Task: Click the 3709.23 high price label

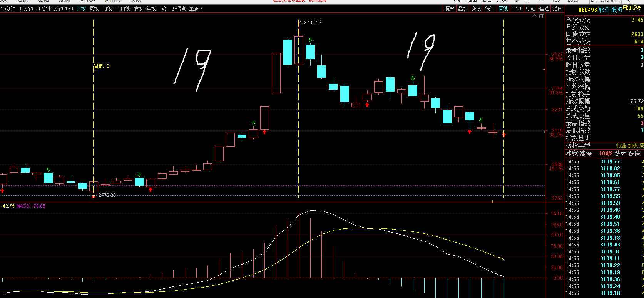Action: tap(313, 23)
